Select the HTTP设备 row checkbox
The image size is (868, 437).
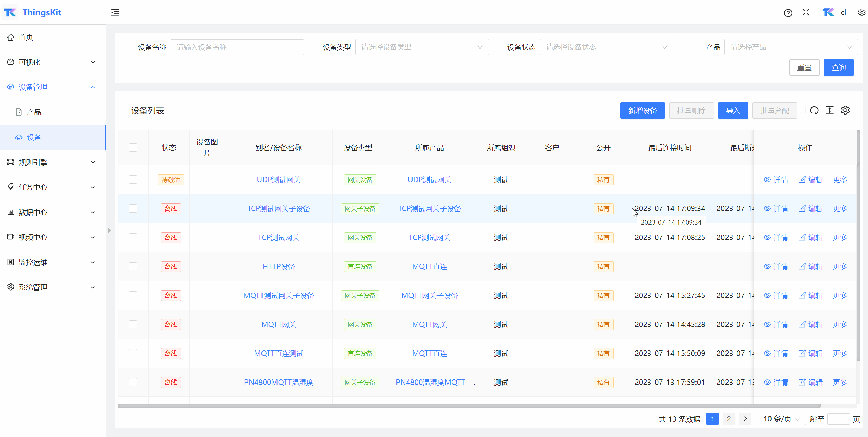[133, 266]
